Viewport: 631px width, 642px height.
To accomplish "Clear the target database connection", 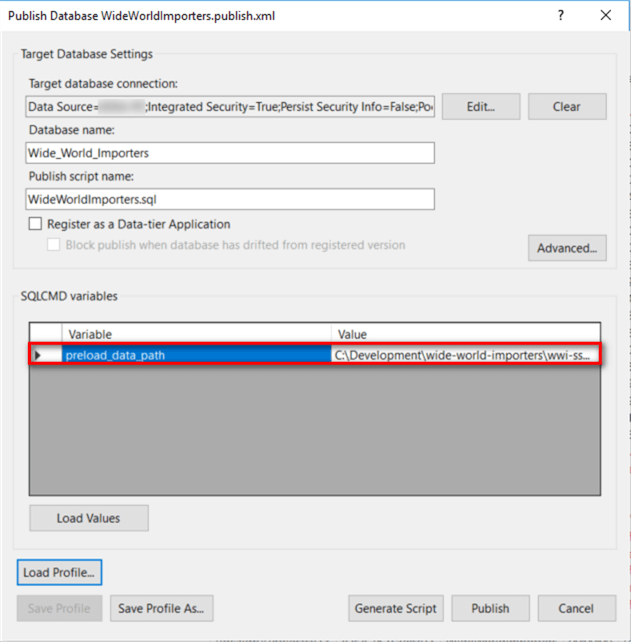I will pos(567,106).
